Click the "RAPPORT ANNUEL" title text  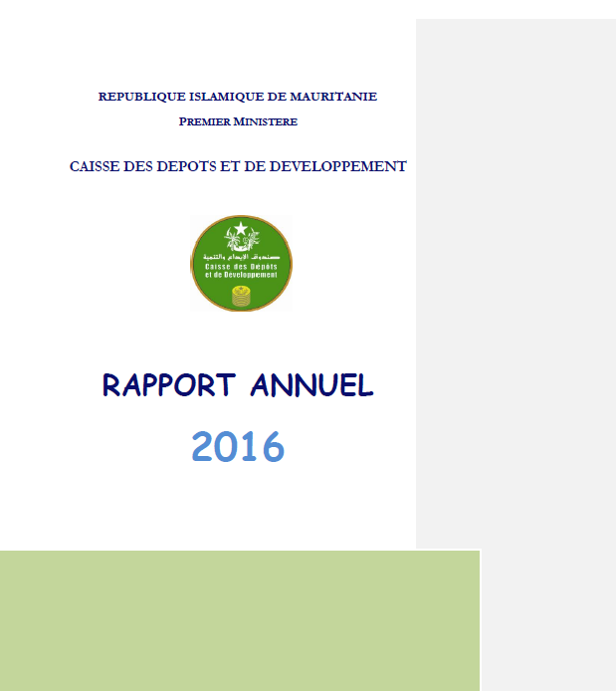point(238,385)
